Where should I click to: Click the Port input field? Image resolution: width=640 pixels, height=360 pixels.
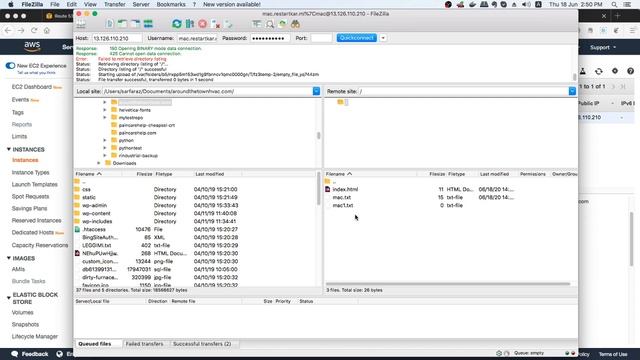point(321,38)
